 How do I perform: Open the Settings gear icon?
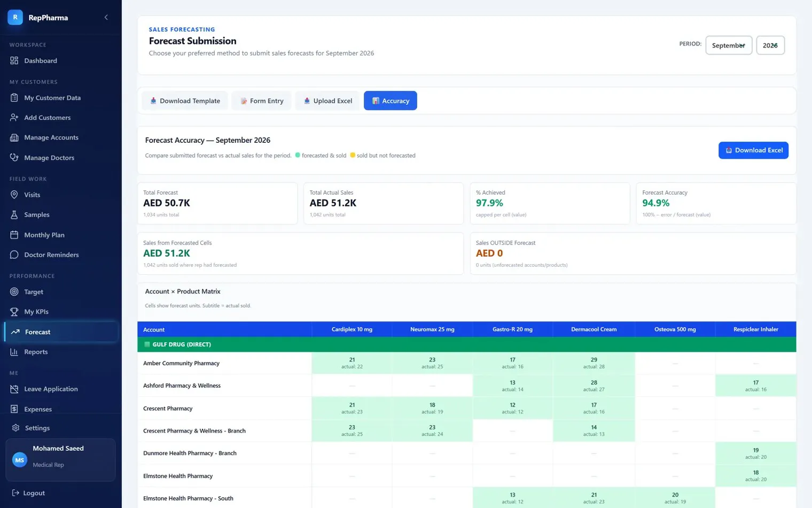[15, 428]
